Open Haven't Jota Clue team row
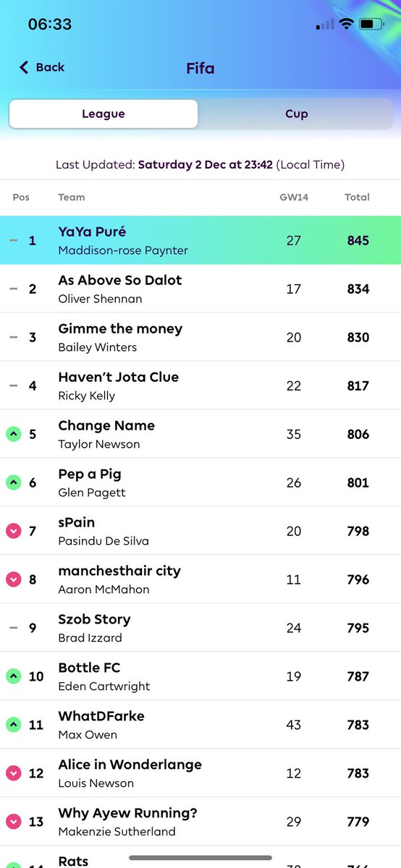This screenshot has width=401, height=868. (200, 386)
